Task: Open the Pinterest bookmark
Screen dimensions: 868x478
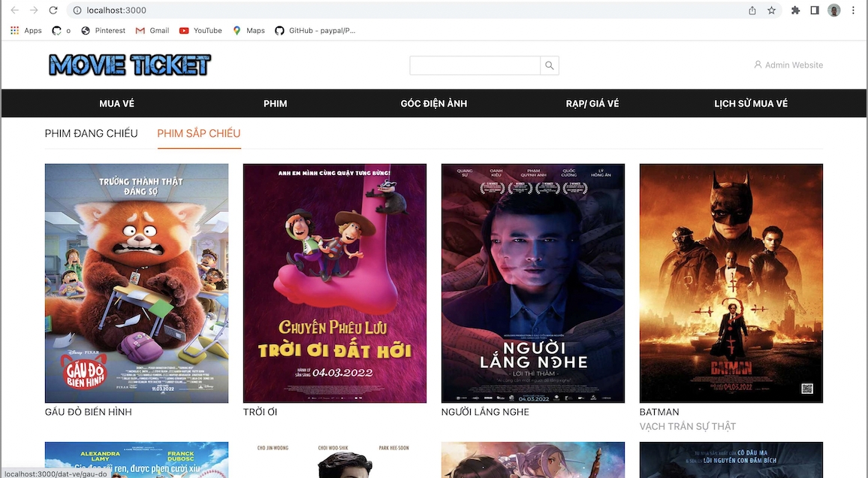Action: coord(104,31)
